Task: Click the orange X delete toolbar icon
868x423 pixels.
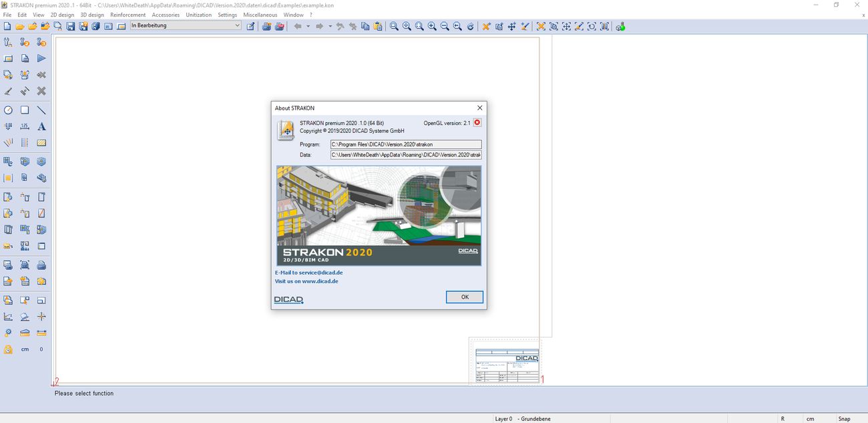Action: pyautogui.click(x=486, y=26)
